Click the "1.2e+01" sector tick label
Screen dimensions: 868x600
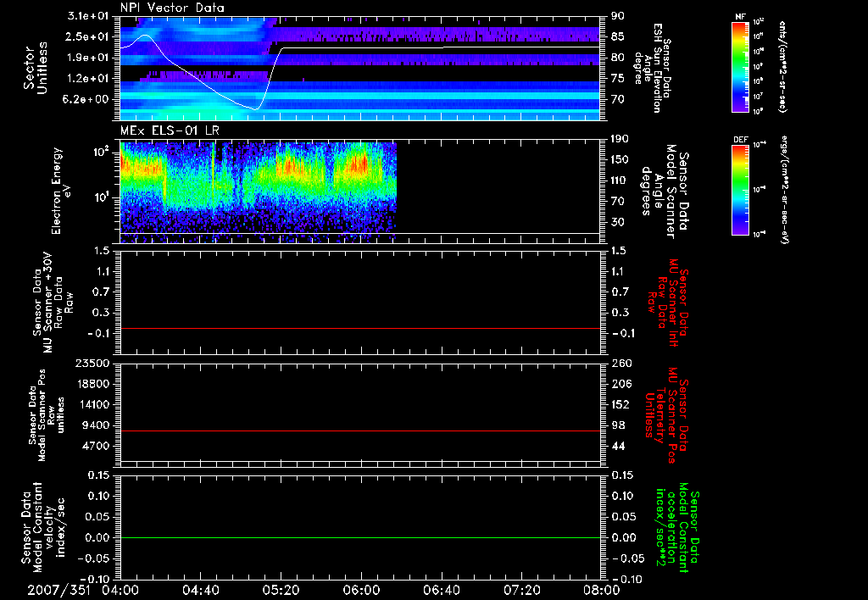[87, 79]
